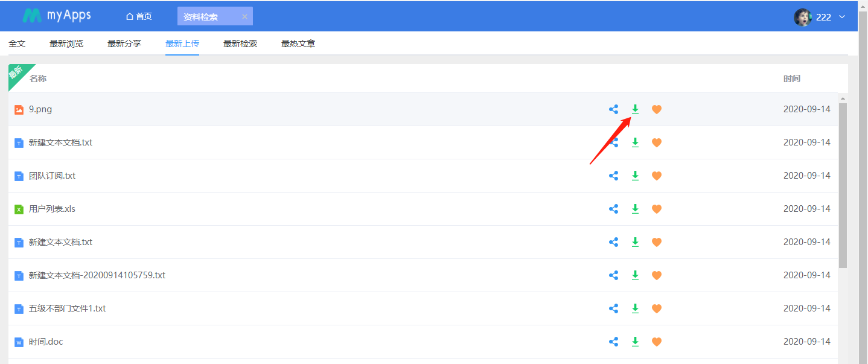The image size is (868, 364).
Task: Click the Excel file icon beside 用户列表.xls
Action: click(x=19, y=209)
